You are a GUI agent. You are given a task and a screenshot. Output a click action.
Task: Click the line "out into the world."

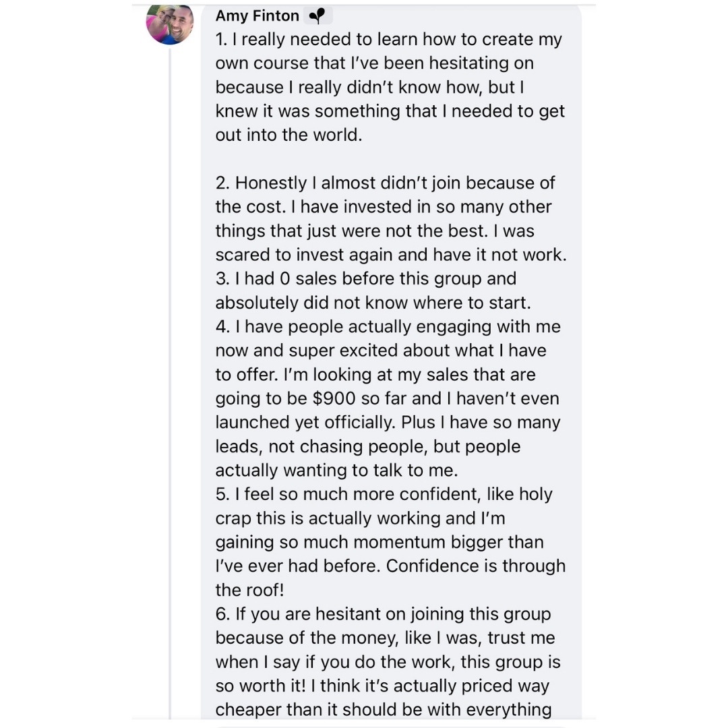pyautogui.click(x=289, y=135)
